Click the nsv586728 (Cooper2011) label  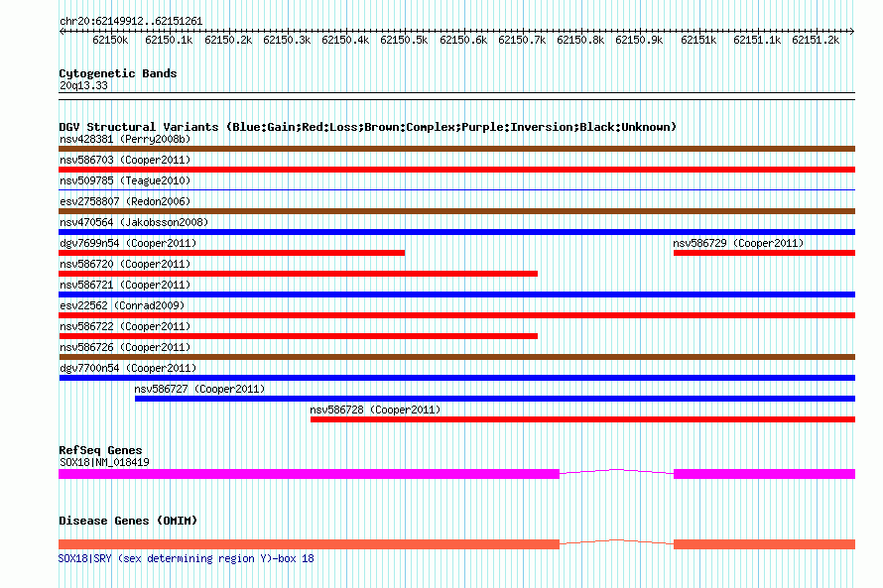tap(375, 410)
